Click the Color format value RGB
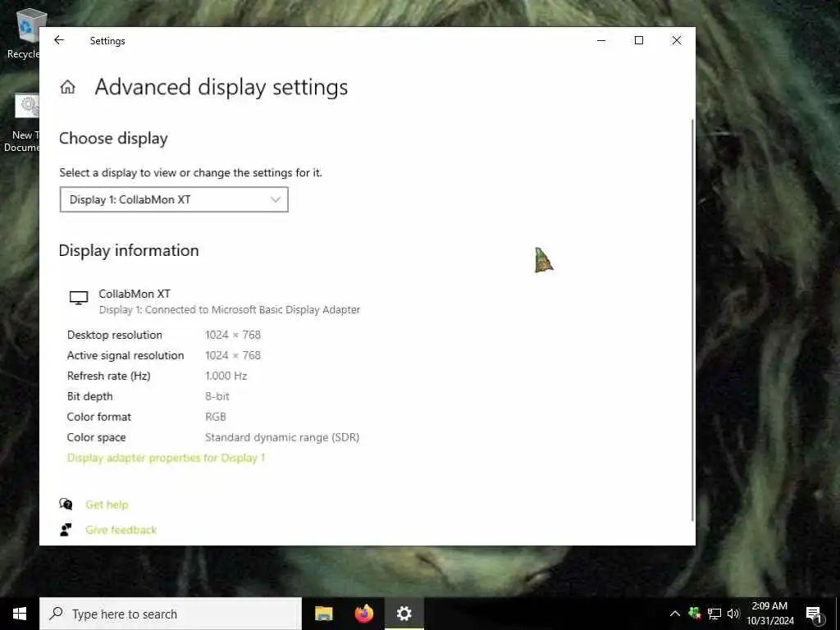 tap(216, 417)
